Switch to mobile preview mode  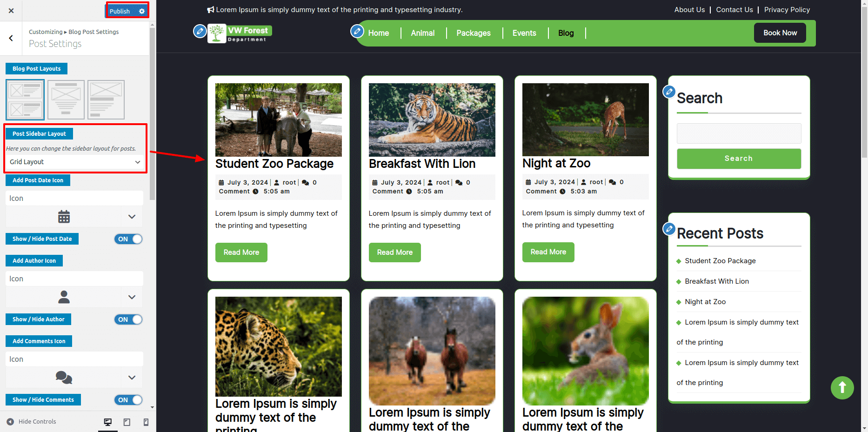coord(146,422)
